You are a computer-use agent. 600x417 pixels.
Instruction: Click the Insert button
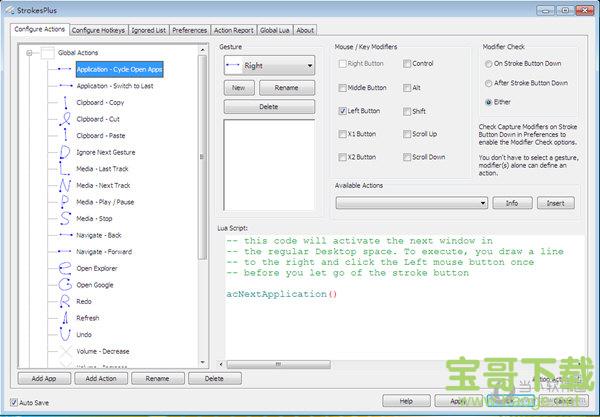tap(556, 203)
